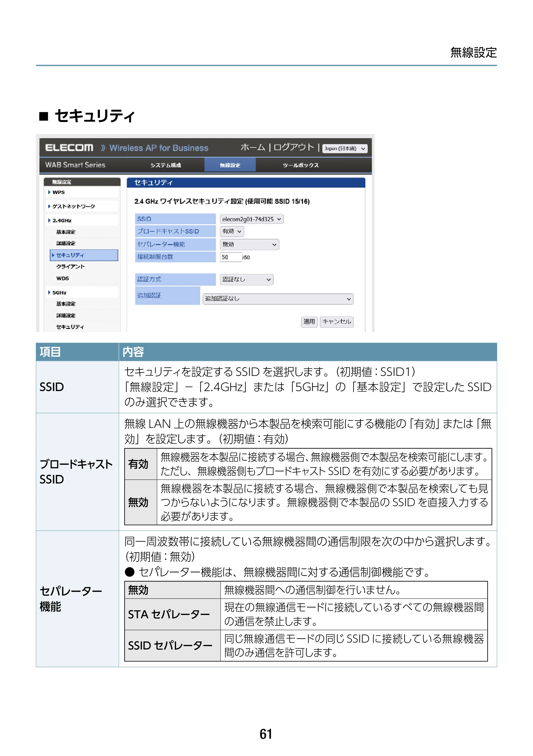The width and height of the screenshot is (533, 756).
Task: Click the ELECOM logo
Action: click(69, 148)
